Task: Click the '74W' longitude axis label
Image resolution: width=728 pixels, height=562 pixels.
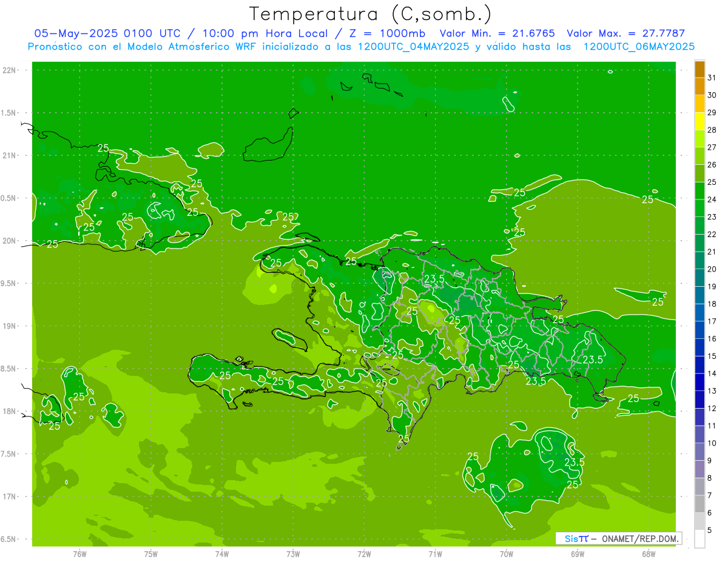Action: [222, 554]
